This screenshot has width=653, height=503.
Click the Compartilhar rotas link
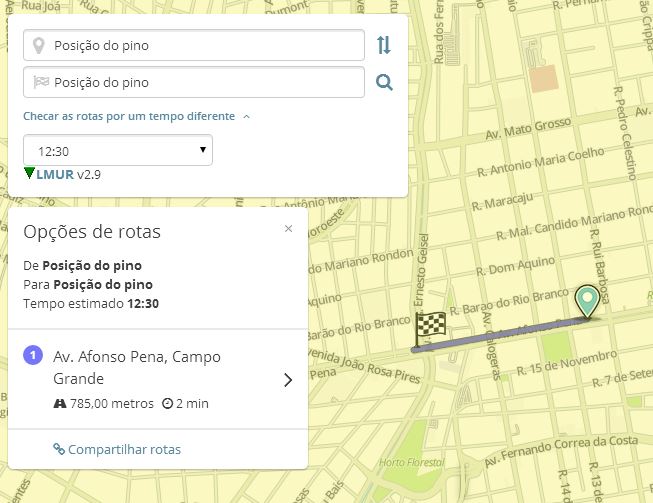point(124,449)
